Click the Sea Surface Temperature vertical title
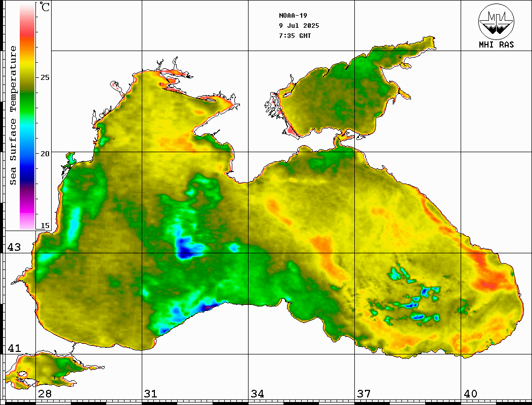532x405 pixels. tap(13, 115)
